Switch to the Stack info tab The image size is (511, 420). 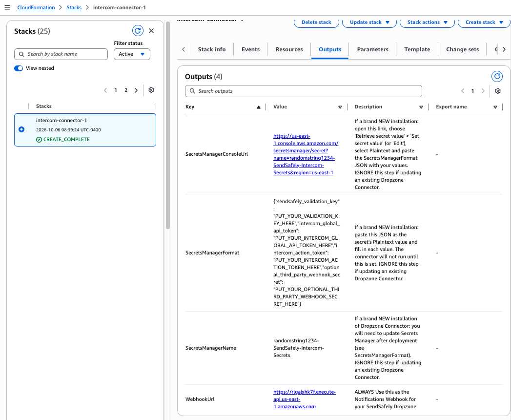212,49
